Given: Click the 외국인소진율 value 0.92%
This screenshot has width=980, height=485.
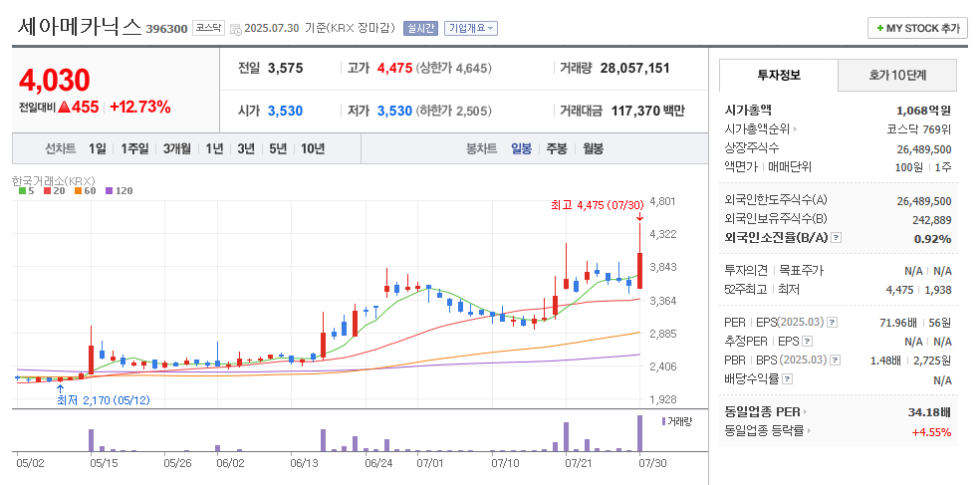Looking at the screenshot, I should [x=932, y=238].
